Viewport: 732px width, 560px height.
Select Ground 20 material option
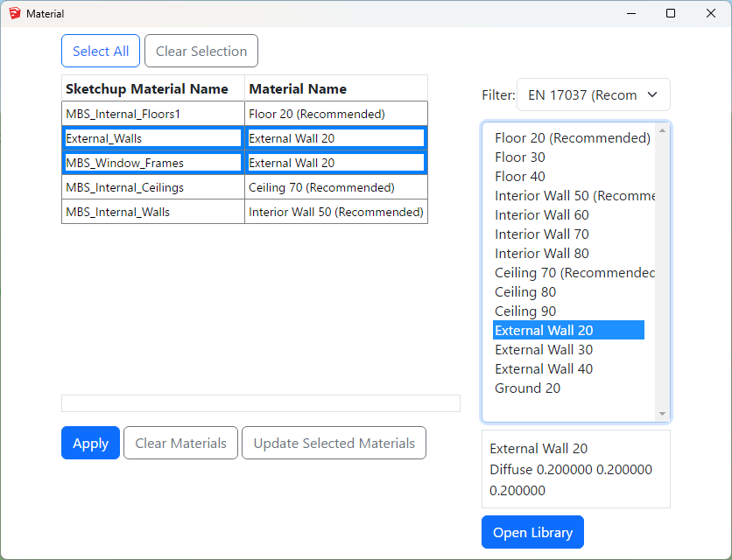(x=527, y=388)
